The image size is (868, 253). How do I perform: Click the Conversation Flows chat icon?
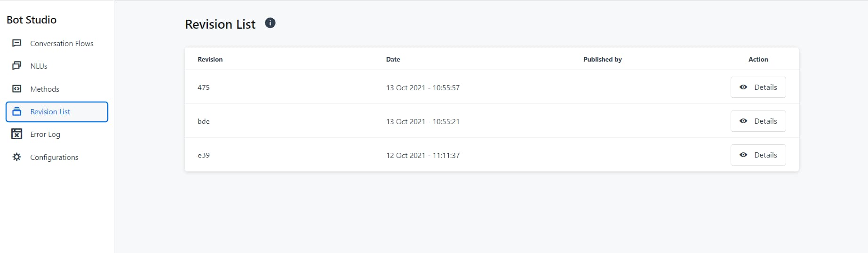[16, 43]
